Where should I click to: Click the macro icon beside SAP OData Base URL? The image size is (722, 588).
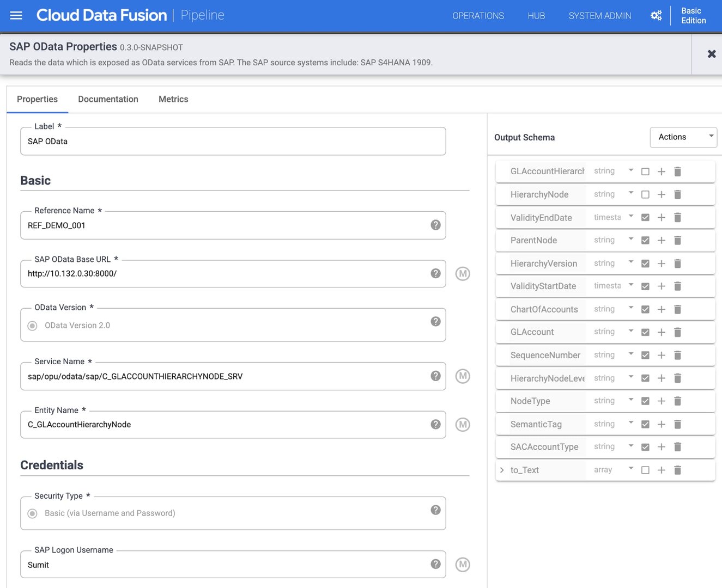coord(463,273)
